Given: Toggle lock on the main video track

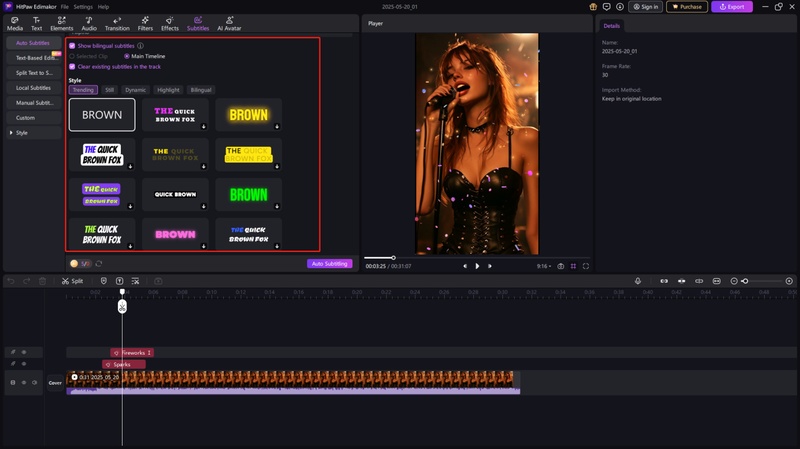Looking at the screenshot, I should [x=13, y=382].
